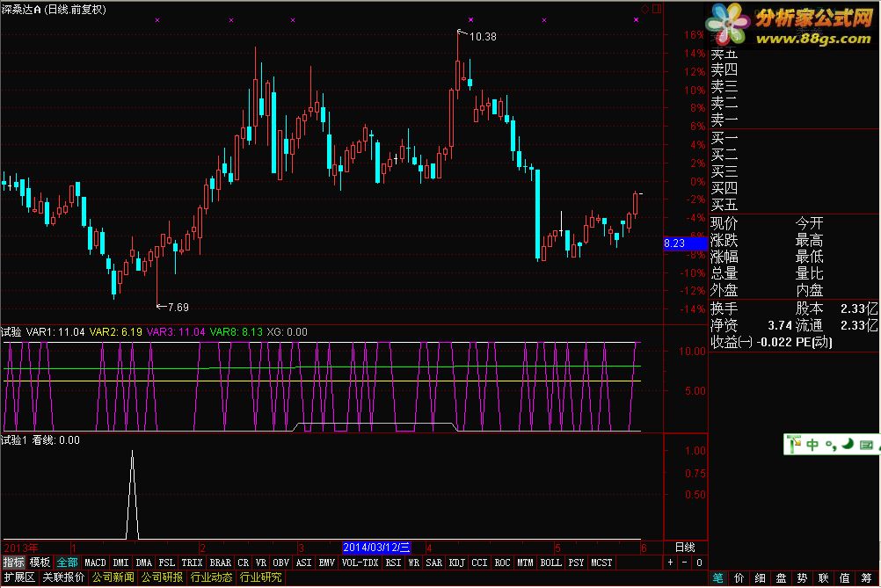
Task: Choose the BOLL indicator tab
Action: [x=550, y=563]
